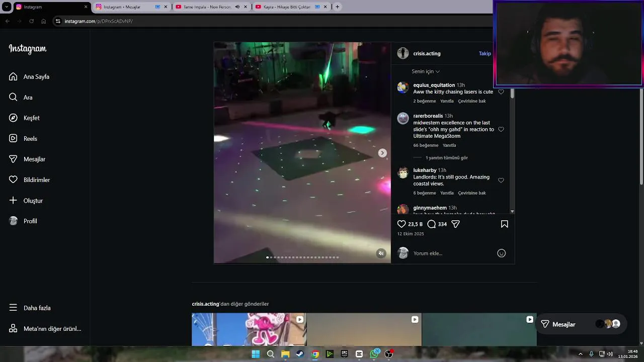Click browser home button
The width and height of the screenshot is (644, 362).
click(x=44, y=21)
